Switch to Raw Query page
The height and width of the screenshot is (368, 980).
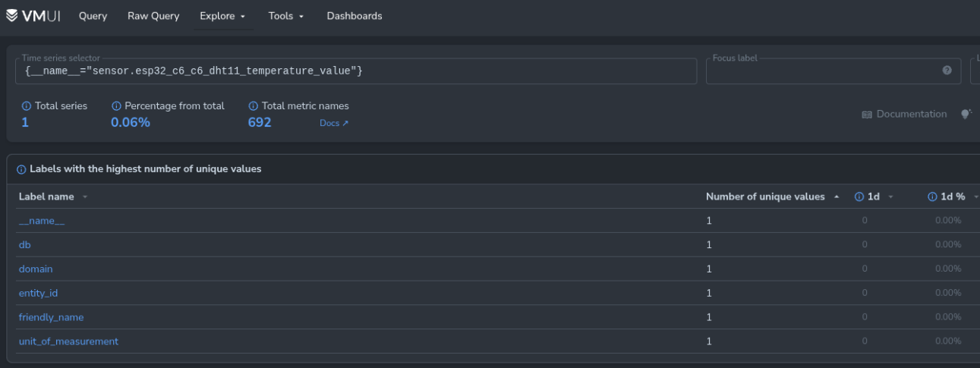(153, 16)
